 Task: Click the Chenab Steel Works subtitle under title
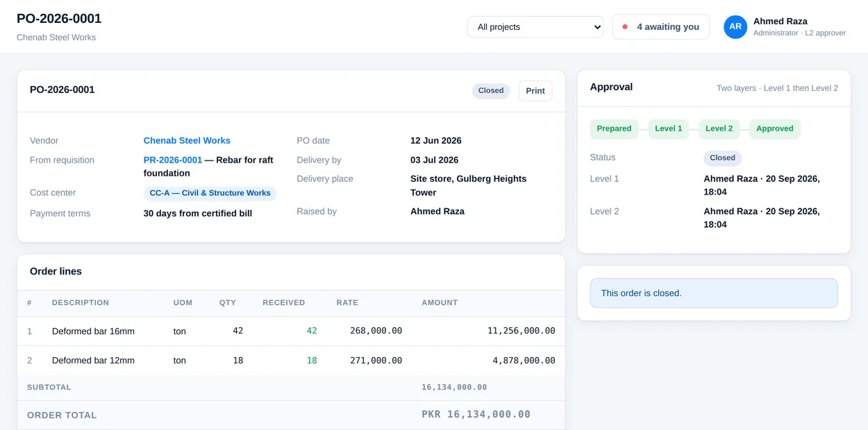56,38
